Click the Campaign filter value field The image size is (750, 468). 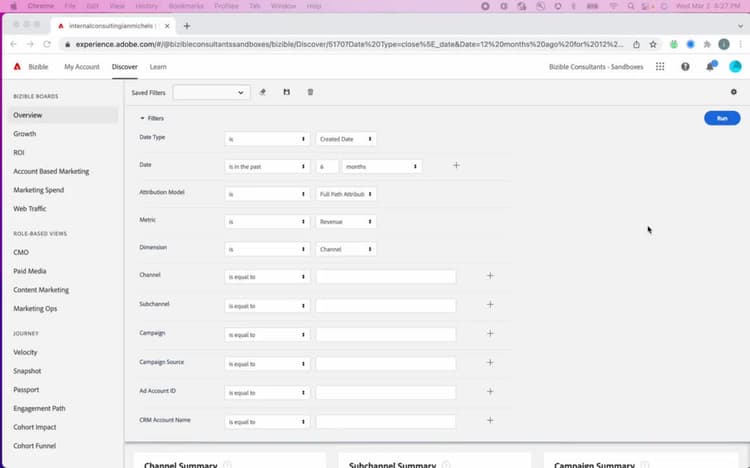[x=386, y=334]
